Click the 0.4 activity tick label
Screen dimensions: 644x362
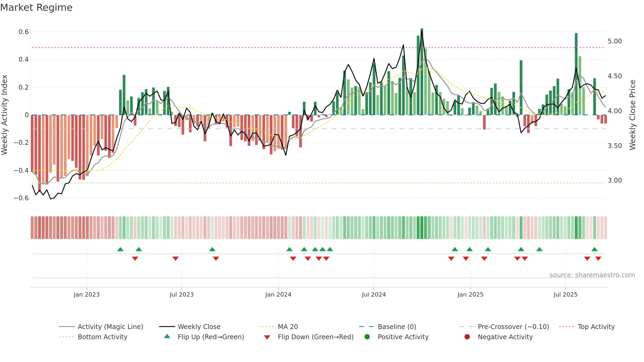click(24, 60)
